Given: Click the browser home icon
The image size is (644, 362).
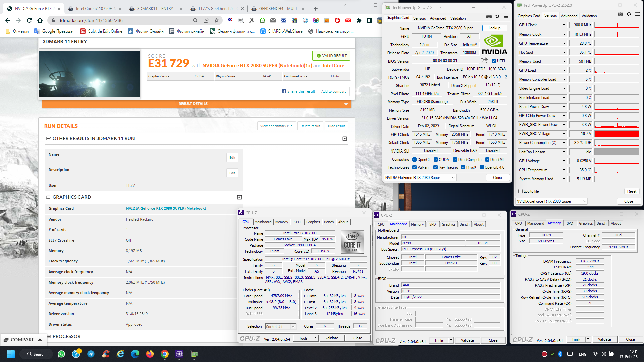Looking at the screenshot, I should point(40,20).
